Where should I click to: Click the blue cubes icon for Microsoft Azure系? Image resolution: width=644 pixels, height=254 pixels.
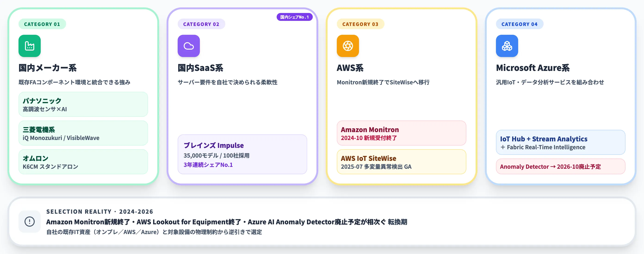[x=507, y=46]
